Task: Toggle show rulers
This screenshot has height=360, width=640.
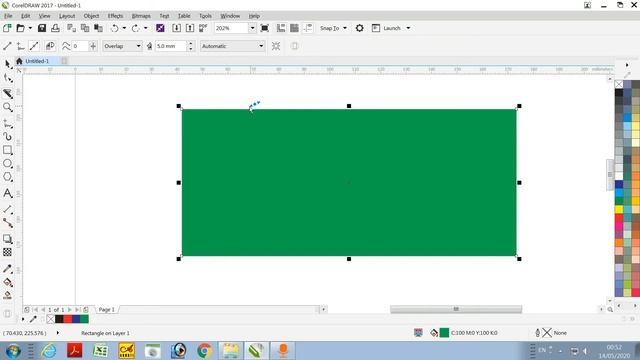Action: [281, 28]
